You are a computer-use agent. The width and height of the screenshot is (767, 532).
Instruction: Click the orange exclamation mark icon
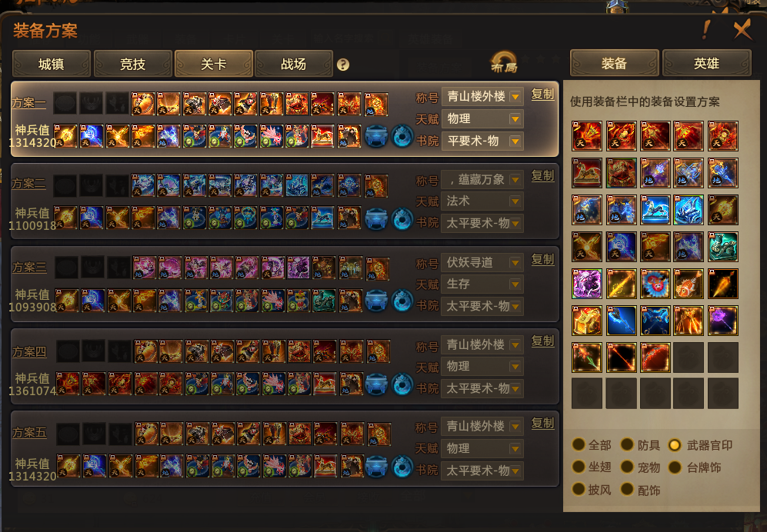(x=706, y=30)
